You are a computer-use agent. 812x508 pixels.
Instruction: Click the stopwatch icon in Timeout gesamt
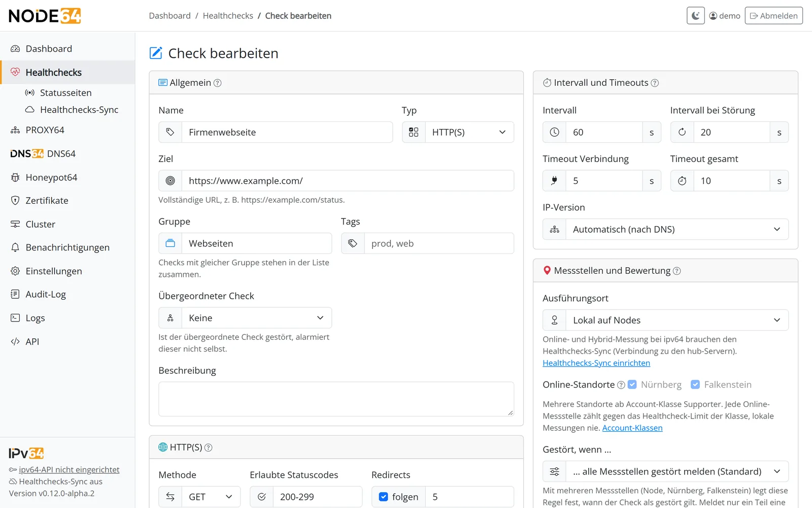[x=682, y=181]
